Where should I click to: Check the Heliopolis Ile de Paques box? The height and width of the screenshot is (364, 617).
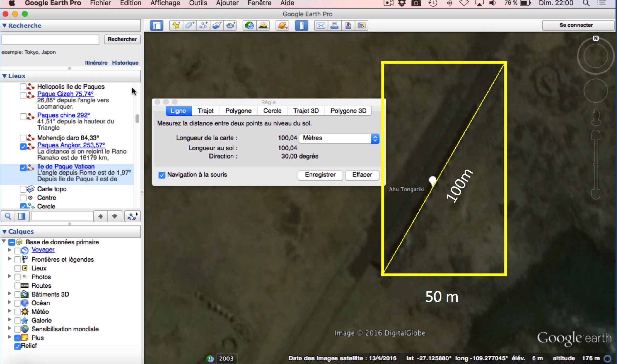(23, 87)
